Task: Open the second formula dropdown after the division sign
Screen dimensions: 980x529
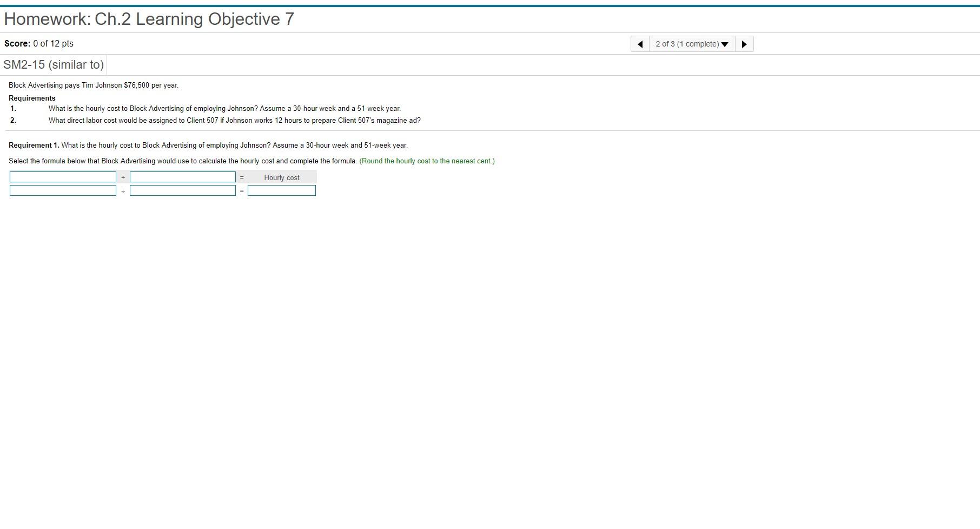Action: (183, 177)
